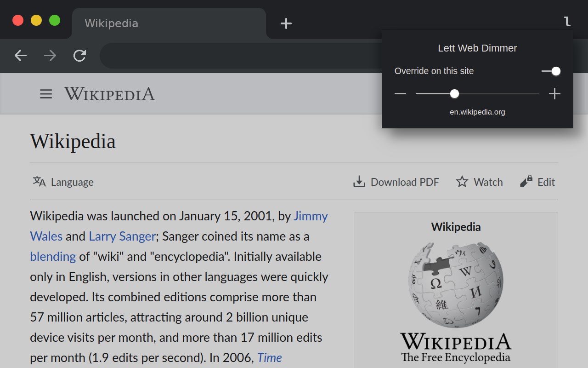The width and height of the screenshot is (588, 368).
Task: Maximize the window with green button
Action: [x=55, y=20]
